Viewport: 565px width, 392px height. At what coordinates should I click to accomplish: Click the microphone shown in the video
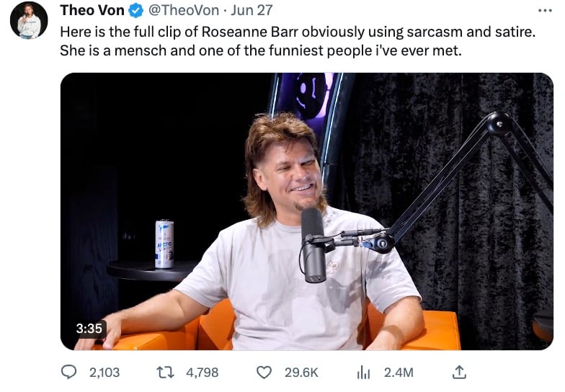(313, 245)
